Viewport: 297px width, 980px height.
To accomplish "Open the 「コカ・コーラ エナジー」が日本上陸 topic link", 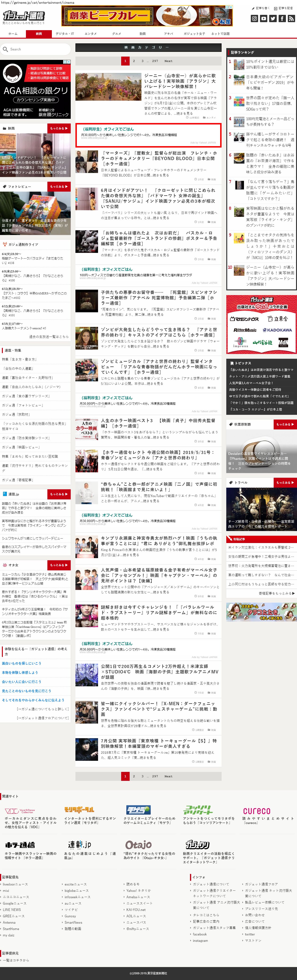I will 255,409.
